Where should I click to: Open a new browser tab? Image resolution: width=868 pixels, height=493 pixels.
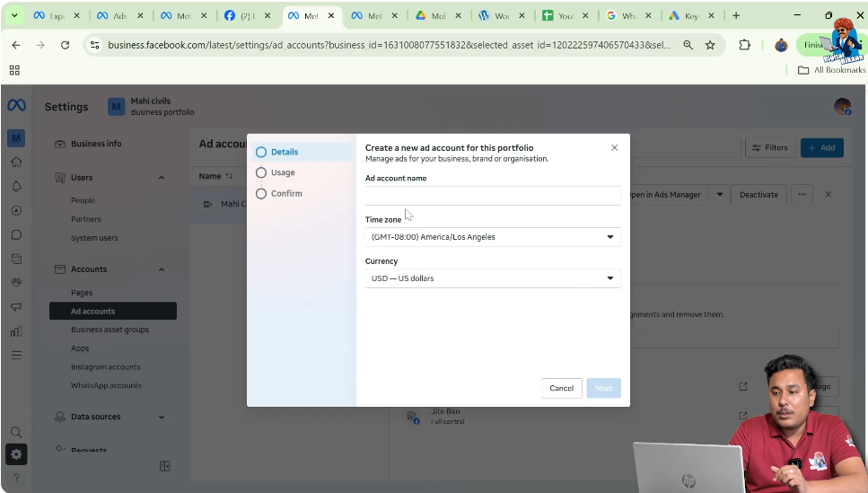736,15
